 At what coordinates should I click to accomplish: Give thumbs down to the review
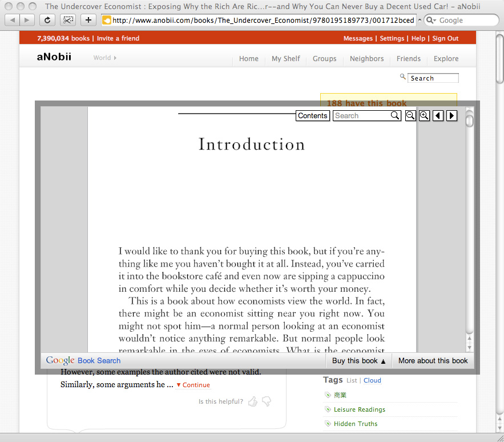tap(266, 402)
